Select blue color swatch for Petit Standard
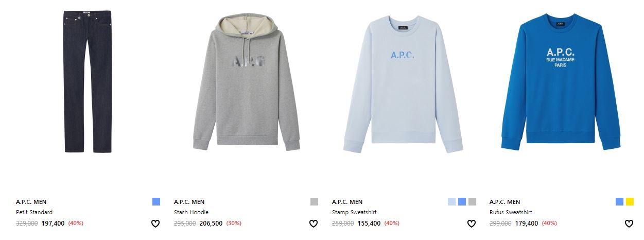644x240 pixels. coord(156,202)
